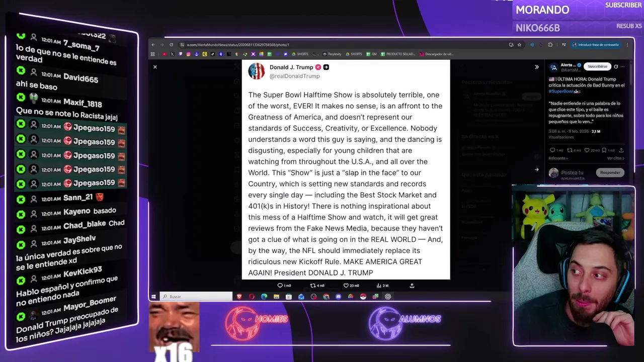Browser back arrow button
This screenshot has width=644, height=362.
click(153, 45)
